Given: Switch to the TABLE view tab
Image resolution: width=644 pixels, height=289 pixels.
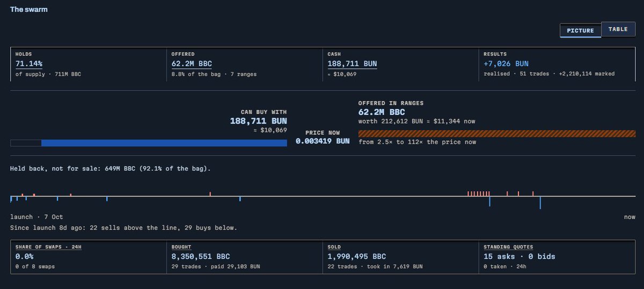Looking at the screenshot, I should coord(618,30).
